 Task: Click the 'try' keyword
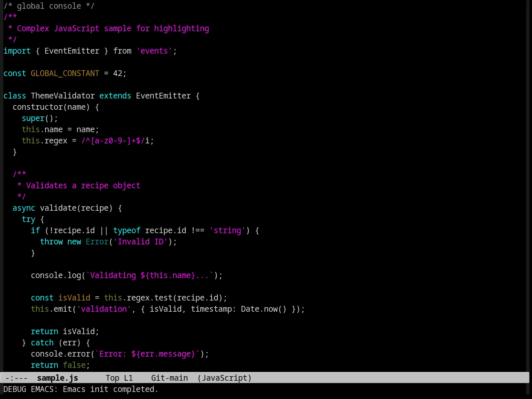point(28,219)
